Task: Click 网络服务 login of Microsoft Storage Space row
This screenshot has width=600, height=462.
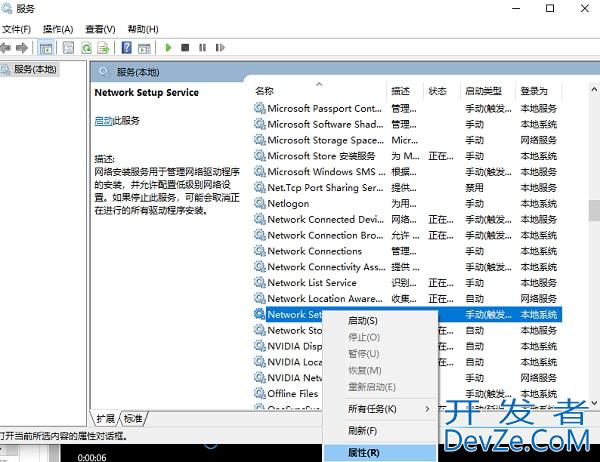Action: tap(538, 140)
